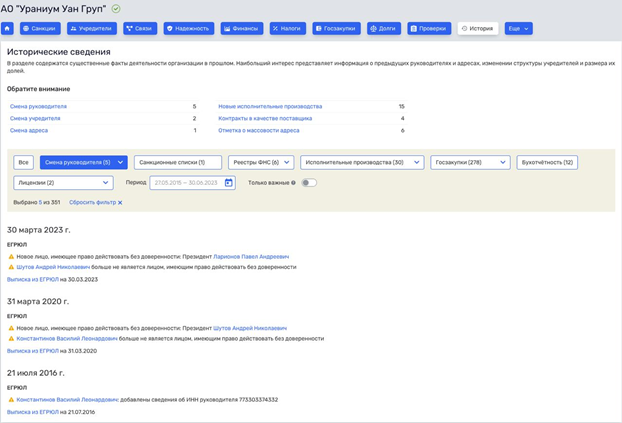622x423 pixels.
Task: Expand Смена руководителя (5) filter dropdown
Action: pos(84,162)
